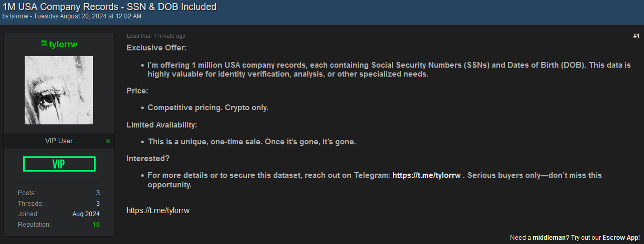Click the thread date in the header

87,16
